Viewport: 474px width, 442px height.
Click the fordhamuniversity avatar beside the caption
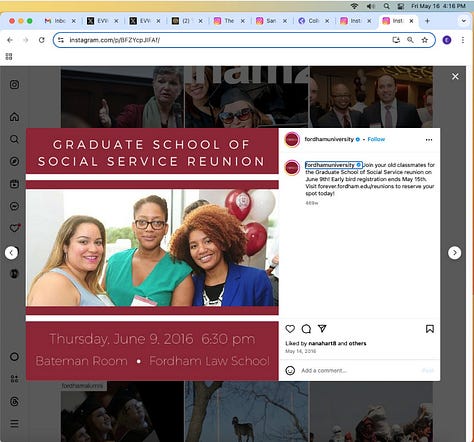point(292,168)
